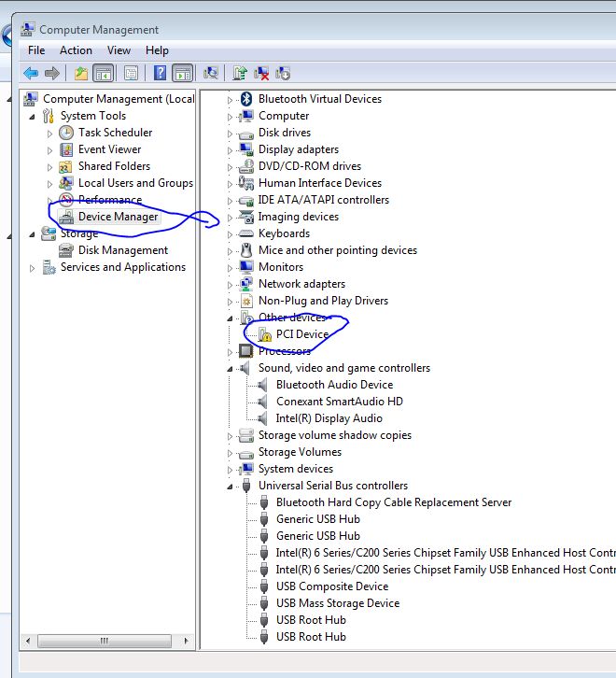Viewport: 616px width, 678px height.
Task: Select USB Mass Storage Device entry
Action: [338, 602]
